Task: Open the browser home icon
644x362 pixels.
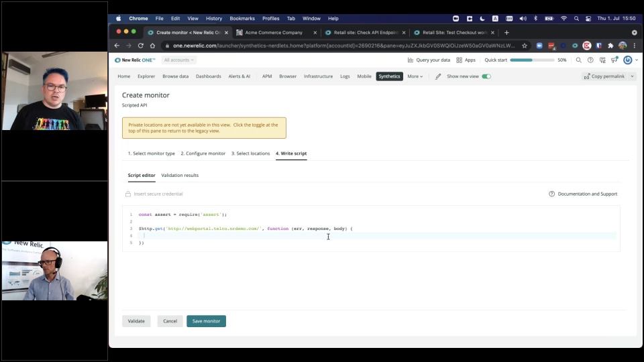Action: click(152, 46)
